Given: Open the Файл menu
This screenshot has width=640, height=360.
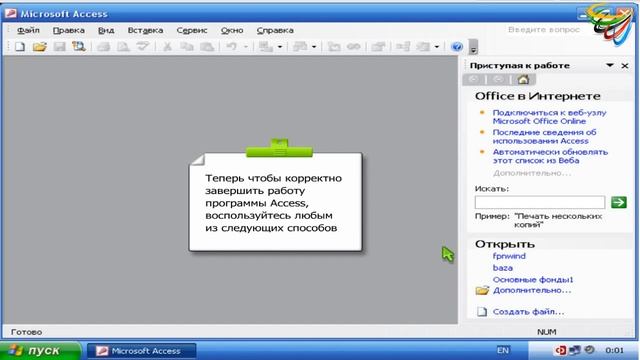Looking at the screenshot, I should click(28, 30).
